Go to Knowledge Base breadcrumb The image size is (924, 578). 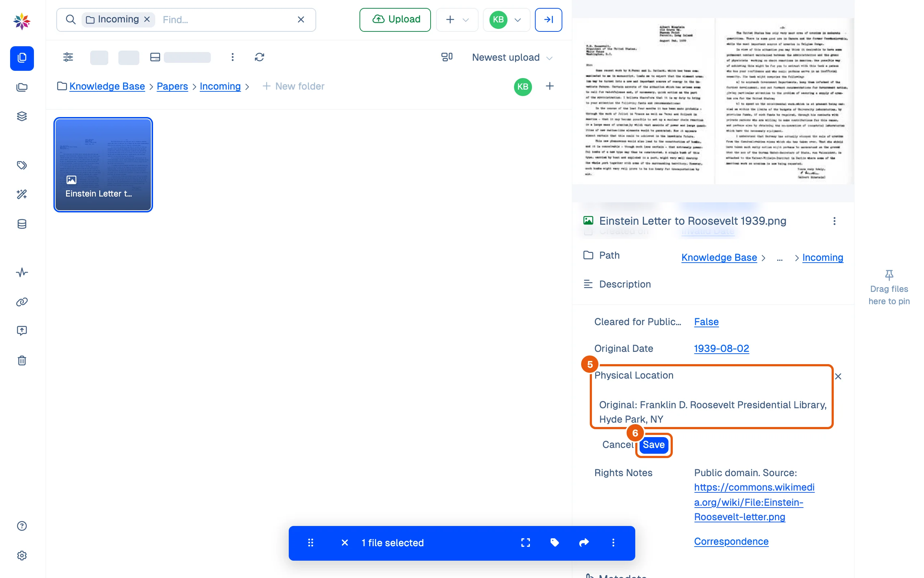(x=107, y=86)
